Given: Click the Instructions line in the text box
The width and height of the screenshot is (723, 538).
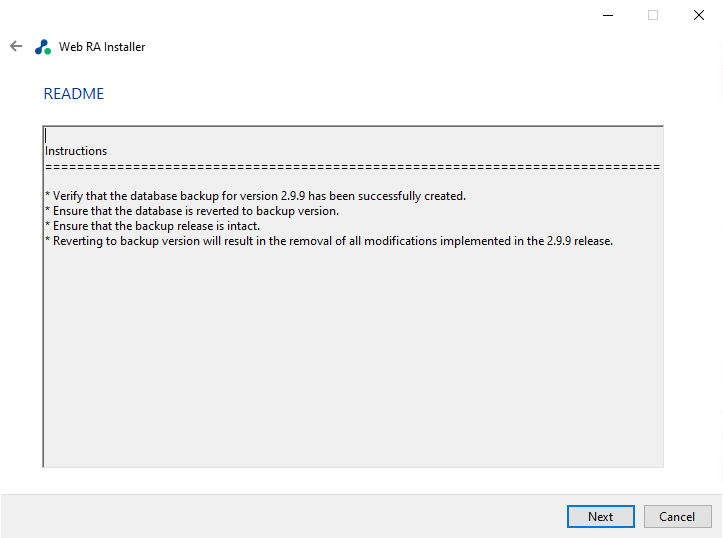Looking at the screenshot, I should point(76,151).
